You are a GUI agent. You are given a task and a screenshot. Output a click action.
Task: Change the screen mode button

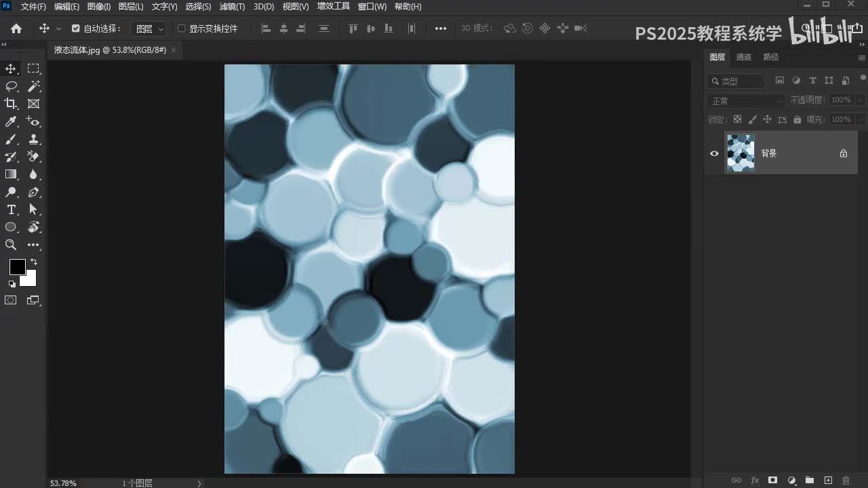33,300
